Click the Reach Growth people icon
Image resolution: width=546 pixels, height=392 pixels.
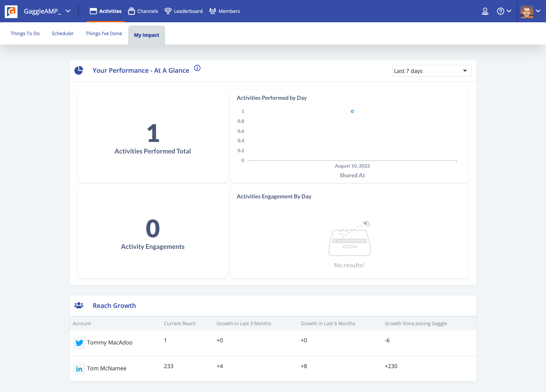(79, 305)
